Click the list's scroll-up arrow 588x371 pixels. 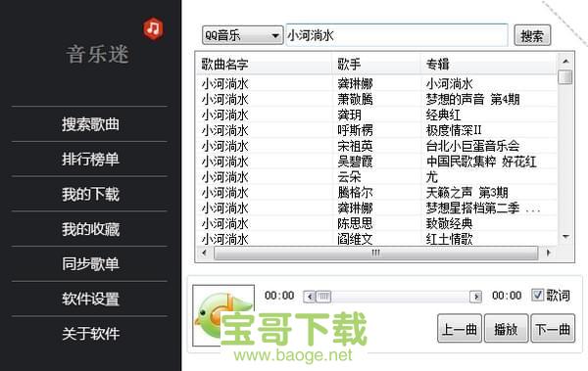pyautogui.click(x=565, y=61)
